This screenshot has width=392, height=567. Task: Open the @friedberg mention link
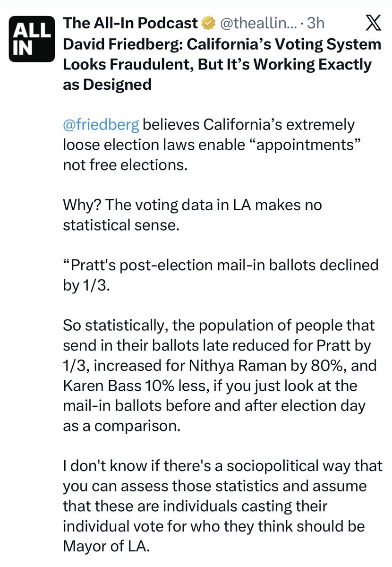101,125
